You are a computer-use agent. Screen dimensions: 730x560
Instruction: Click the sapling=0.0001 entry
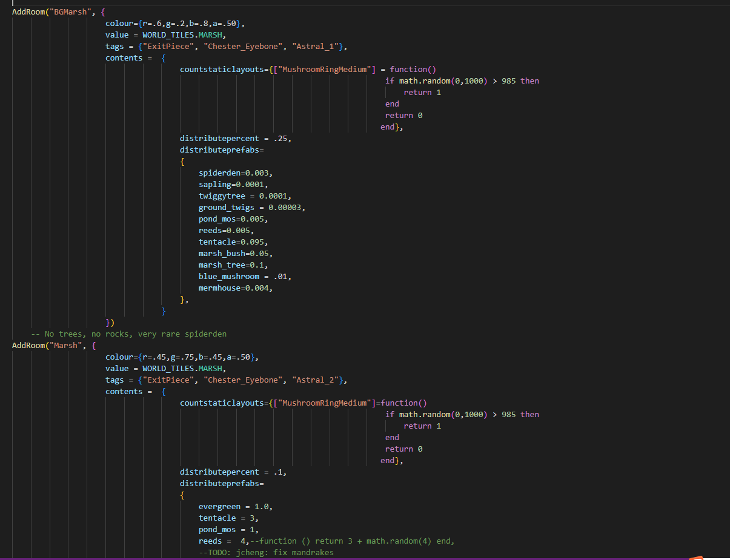[x=233, y=185]
